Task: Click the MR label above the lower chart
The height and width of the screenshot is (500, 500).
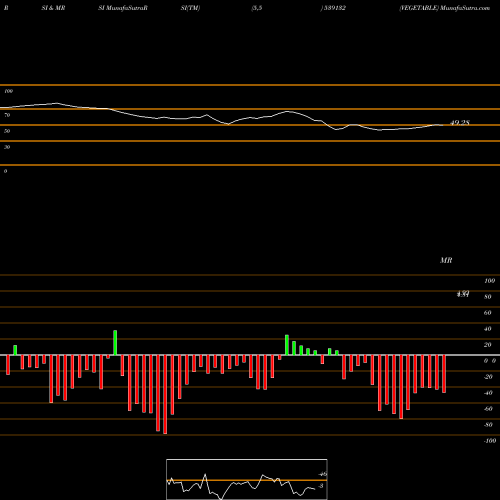Action: point(446,260)
